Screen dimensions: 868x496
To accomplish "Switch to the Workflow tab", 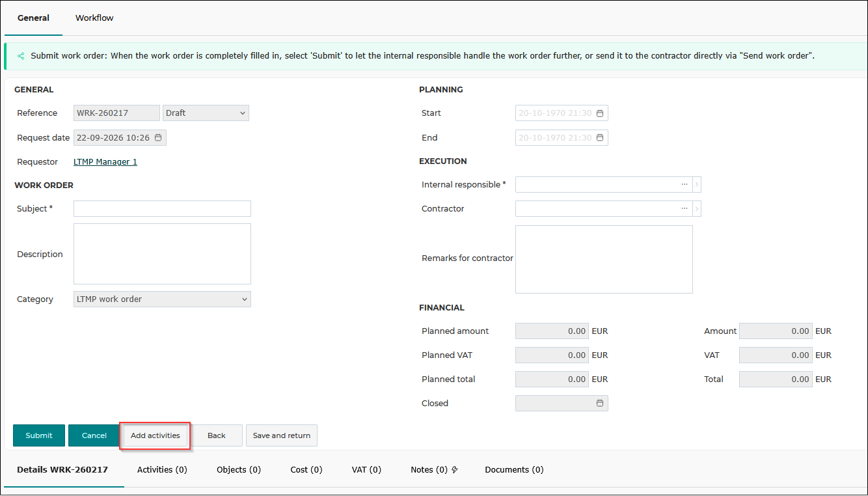I will [94, 18].
